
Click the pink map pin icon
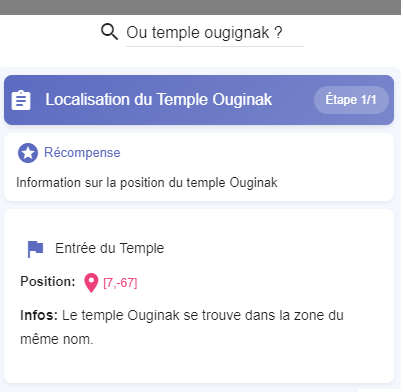click(91, 283)
